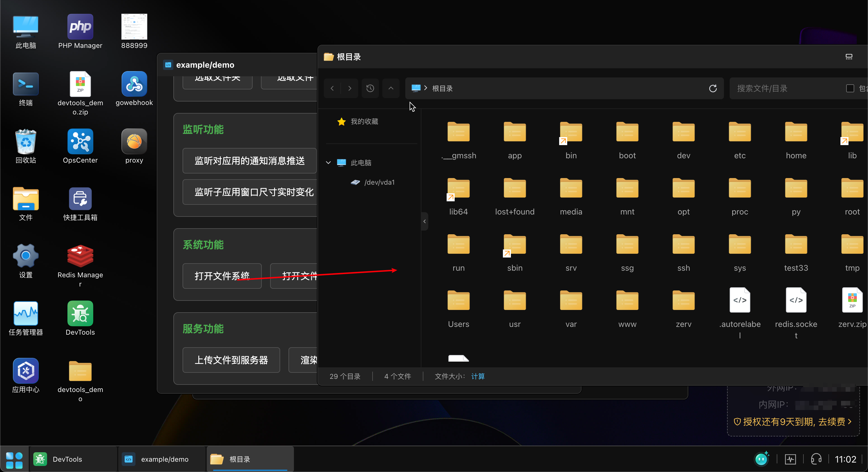The image size is (868, 472).
Task: Select the devtools_demo.zip desktop file
Action: tap(80, 93)
